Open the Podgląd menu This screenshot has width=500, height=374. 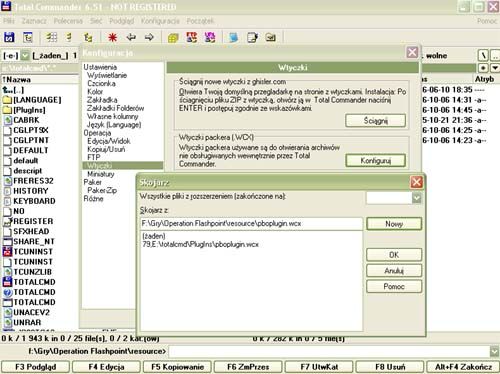pyautogui.click(x=122, y=21)
